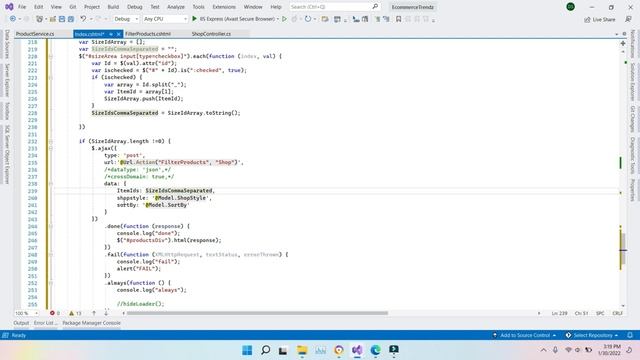The height and width of the screenshot is (360, 640).
Task: Click Select Repository
Action: coord(592,335)
